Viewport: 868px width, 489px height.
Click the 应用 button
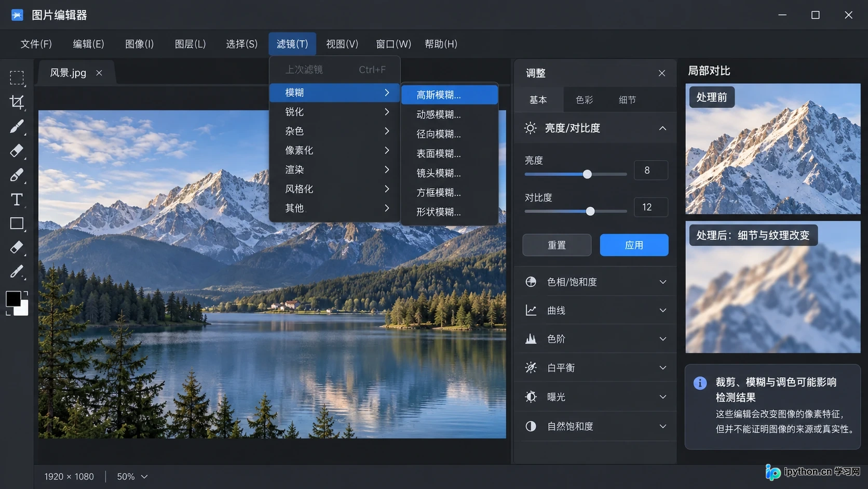(634, 245)
